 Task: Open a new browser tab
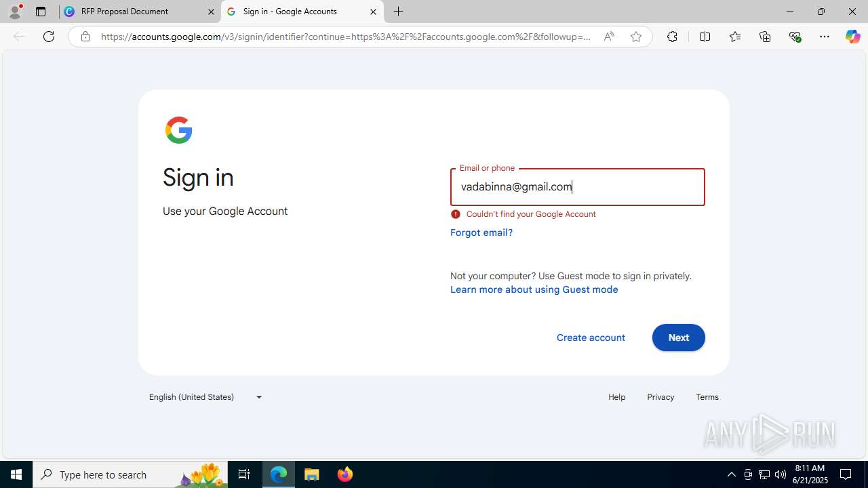(399, 12)
